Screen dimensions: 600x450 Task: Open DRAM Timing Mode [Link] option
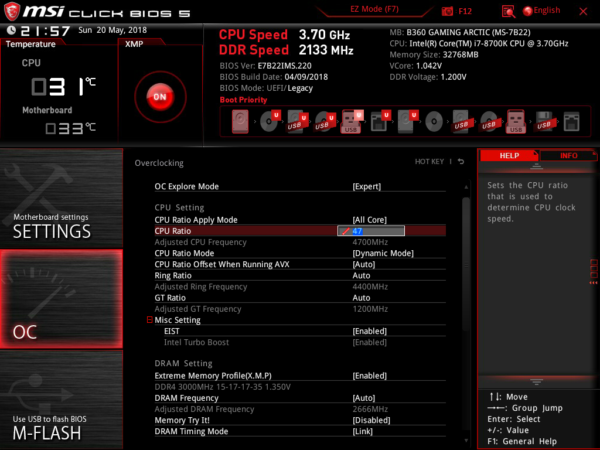tap(300, 431)
